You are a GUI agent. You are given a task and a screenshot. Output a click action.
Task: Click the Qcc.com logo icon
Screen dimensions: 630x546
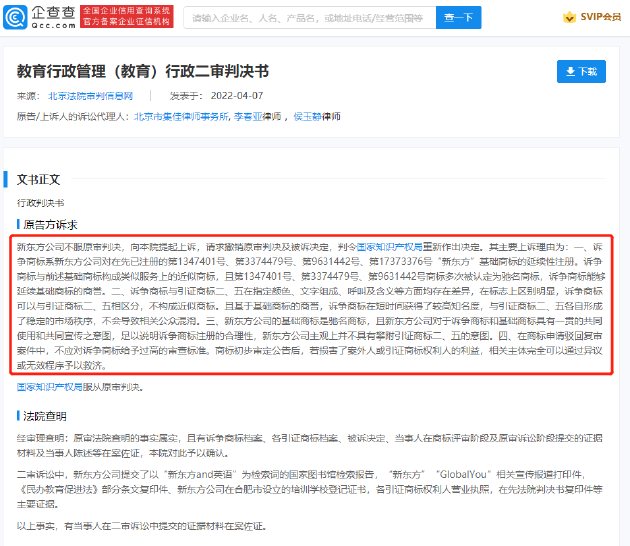(15, 17)
